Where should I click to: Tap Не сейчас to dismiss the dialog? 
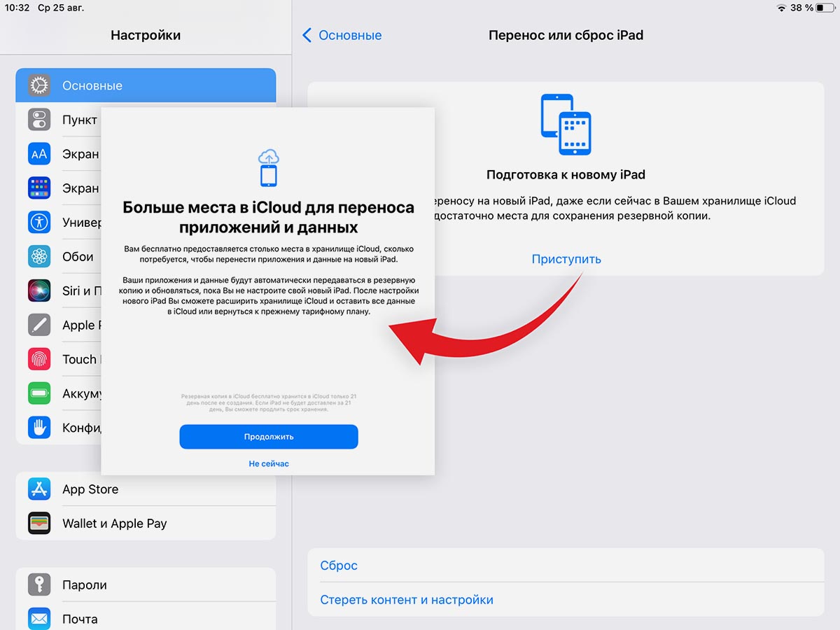tap(269, 463)
